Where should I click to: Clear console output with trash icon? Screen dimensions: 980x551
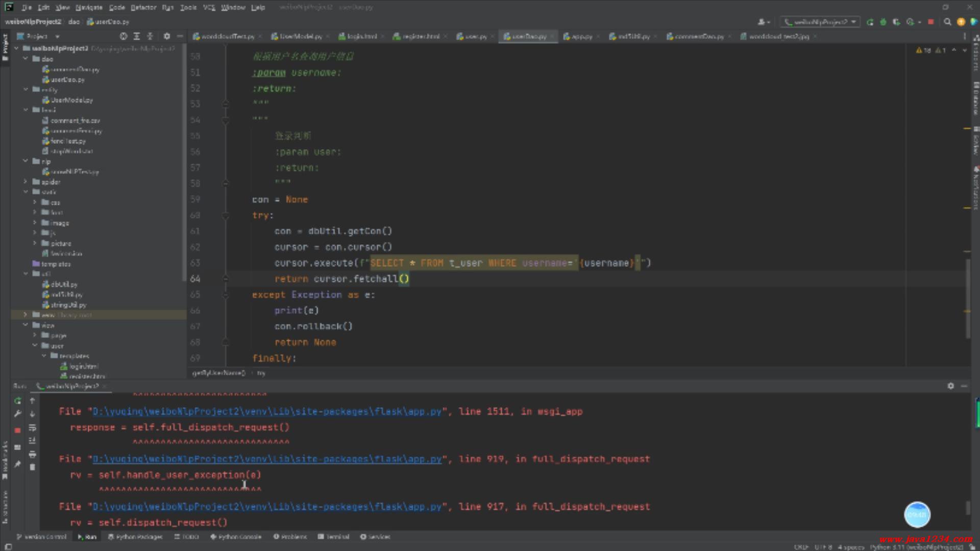[32, 467]
